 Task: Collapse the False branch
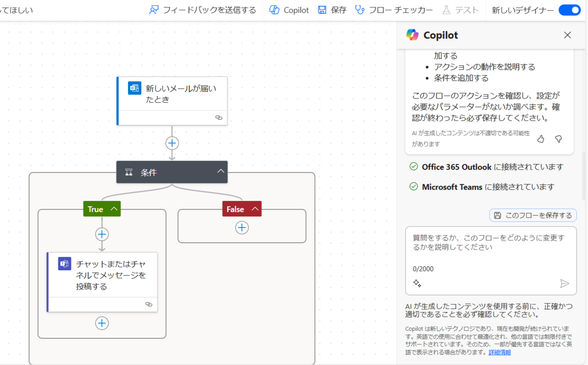255,209
